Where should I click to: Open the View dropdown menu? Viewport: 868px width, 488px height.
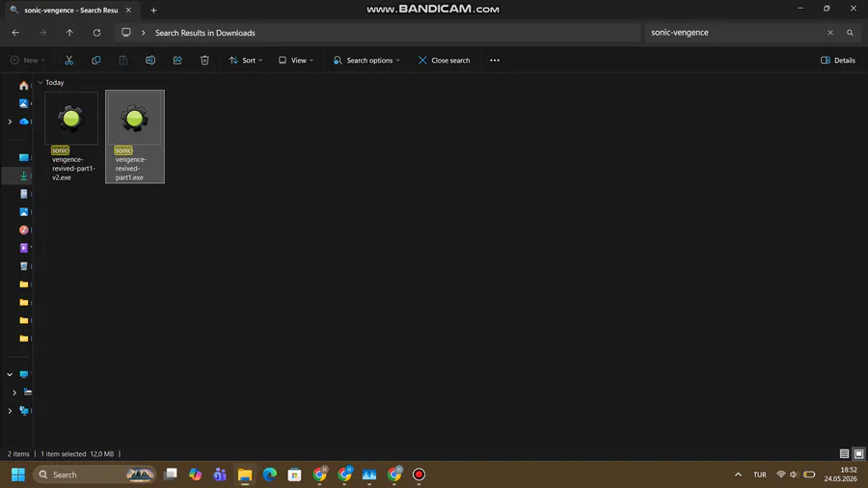pyautogui.click(x=296, y=61)
